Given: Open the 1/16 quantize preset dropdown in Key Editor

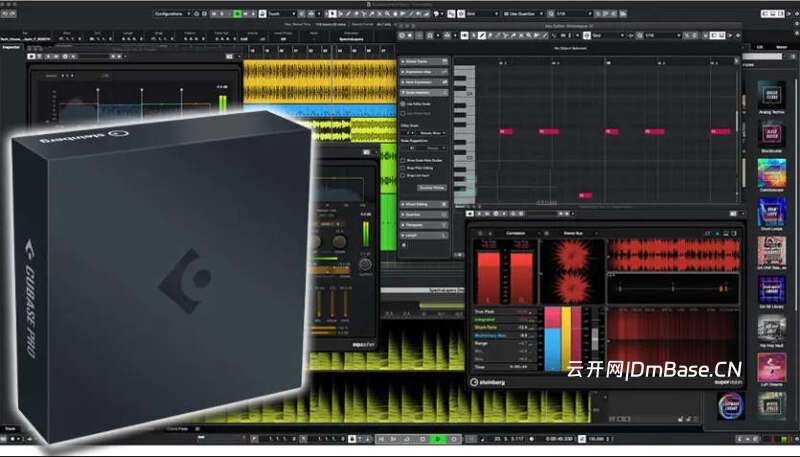Looking at the screenshot, I should pos(662,35).
